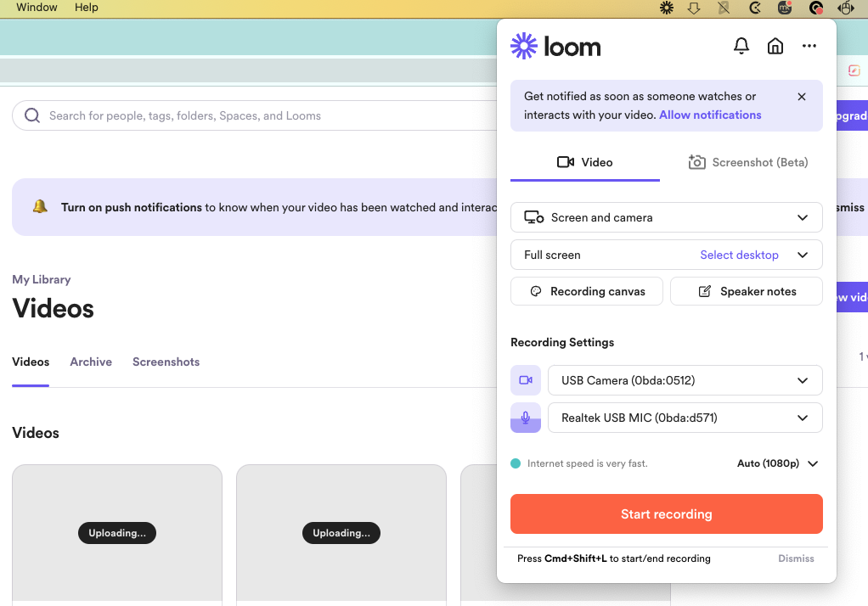Image resolution: width=868 pixels, height=606 pixels.
Task: Select the Videos tab in My Library
Action: pyautogui.click(x=31, y=362)
